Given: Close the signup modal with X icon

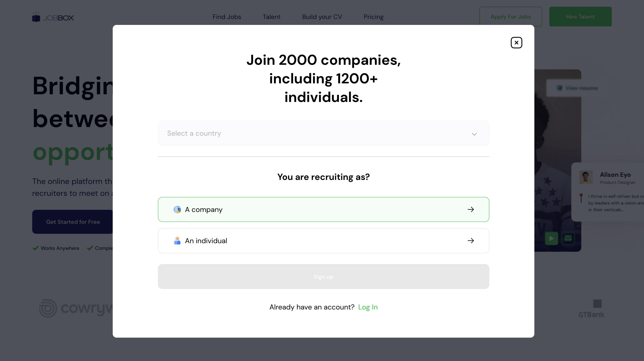Looking at the screenshot, I should 516,43.
